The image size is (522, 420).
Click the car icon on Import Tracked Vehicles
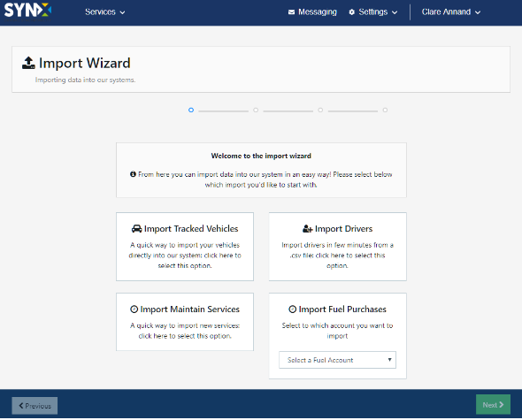[136, 229]
